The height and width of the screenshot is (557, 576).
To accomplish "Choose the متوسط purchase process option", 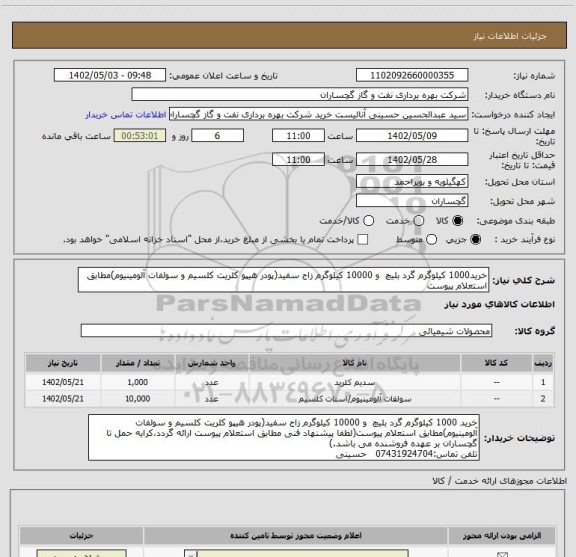I will coord(431,240).
